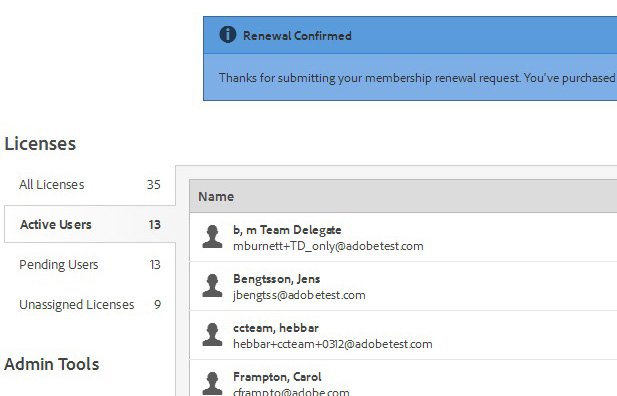Click the avatar icon for Frampton, Carol
The width and height of the screenshot is (617, 396).
(x=212, y=383)
